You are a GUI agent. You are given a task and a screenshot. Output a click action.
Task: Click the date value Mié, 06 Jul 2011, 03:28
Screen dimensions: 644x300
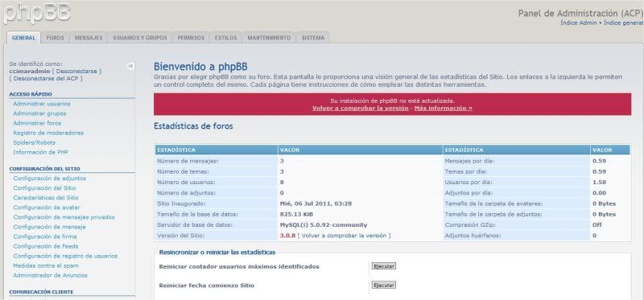[x=316, y=203]
